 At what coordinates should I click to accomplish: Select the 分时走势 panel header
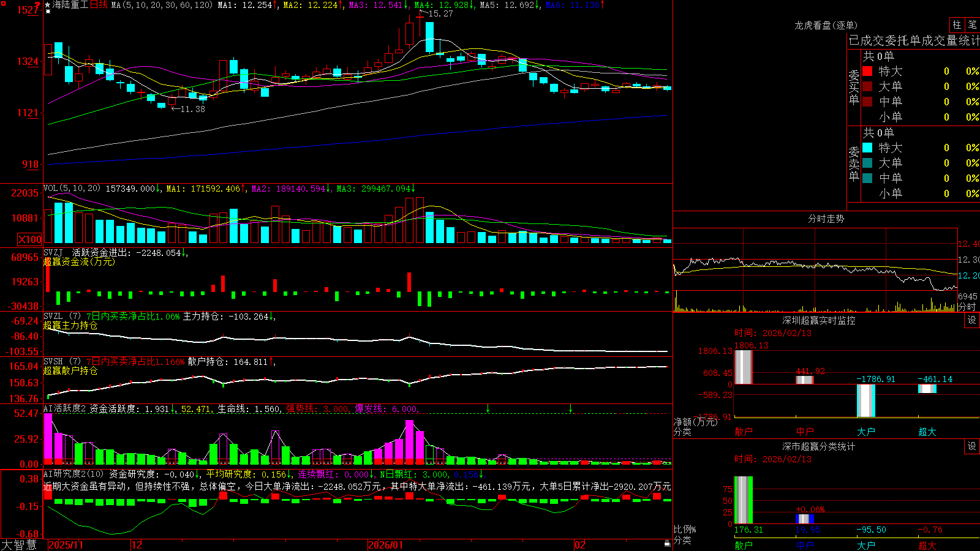pyautogui.click(x=826, y=219)
